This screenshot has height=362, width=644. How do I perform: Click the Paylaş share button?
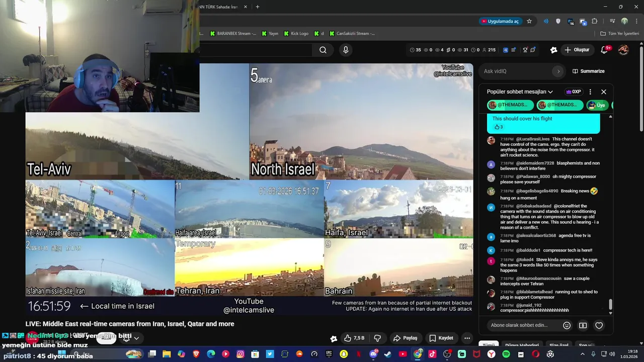(x=406, y=338)
